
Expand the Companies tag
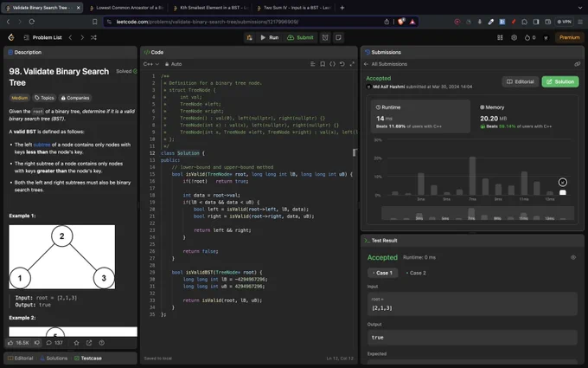(75, 98)
